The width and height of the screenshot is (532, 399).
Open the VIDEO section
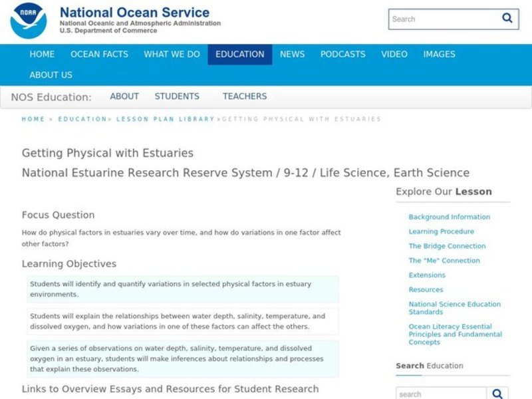pos(394,55)
